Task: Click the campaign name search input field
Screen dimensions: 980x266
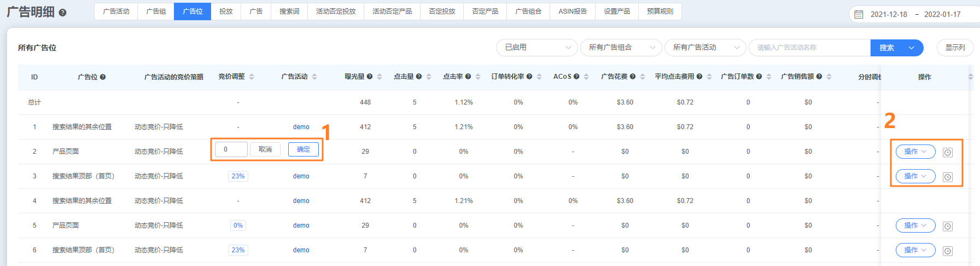Action: point(809,48)
